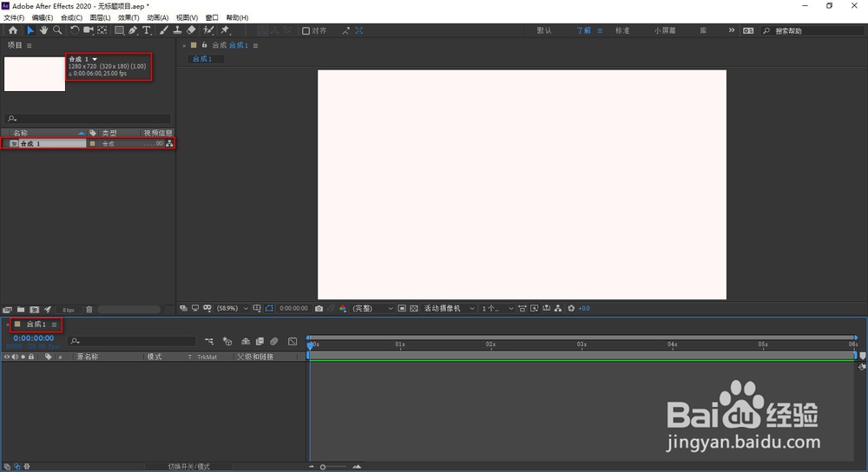This screenshot has width=868, height=472.
Task: Select the Eraser tool
Action: (x=191, y=30)
